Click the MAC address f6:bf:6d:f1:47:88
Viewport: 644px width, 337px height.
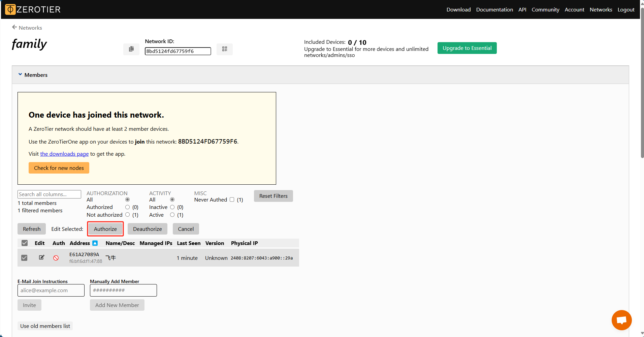(86, 261)
